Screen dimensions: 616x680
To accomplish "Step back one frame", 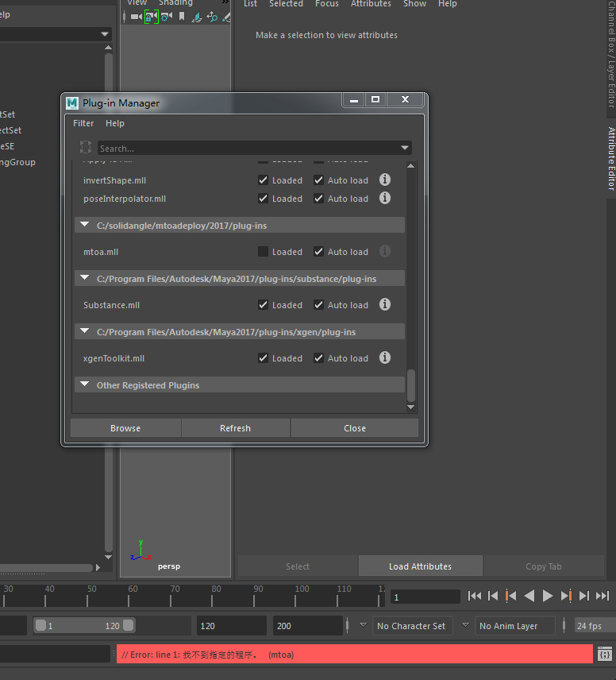I will click(493, 596).
